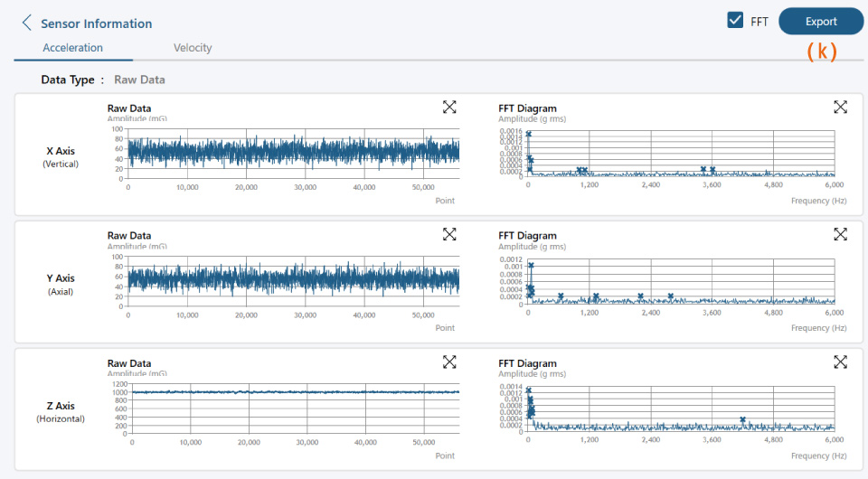This screenshot has width=868, height=479.
Task: Go back using the Sensor Information arrow
Action: [26, 23]
